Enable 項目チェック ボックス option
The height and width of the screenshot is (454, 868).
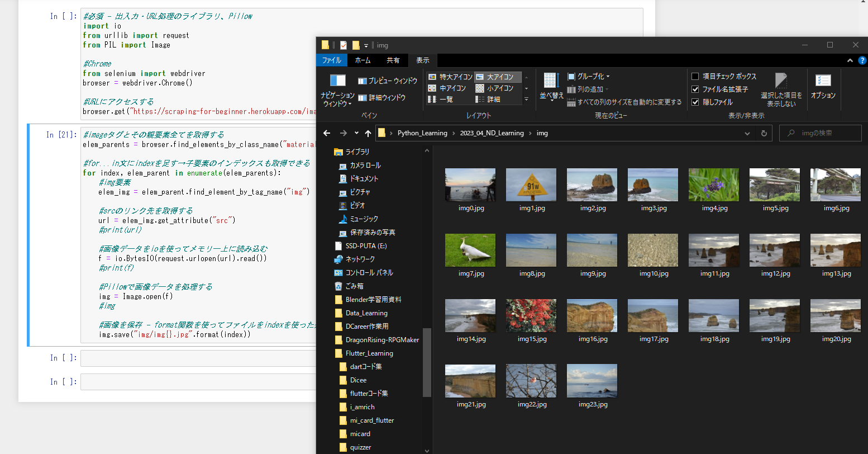pyautogui.click(x=695, y=77)
